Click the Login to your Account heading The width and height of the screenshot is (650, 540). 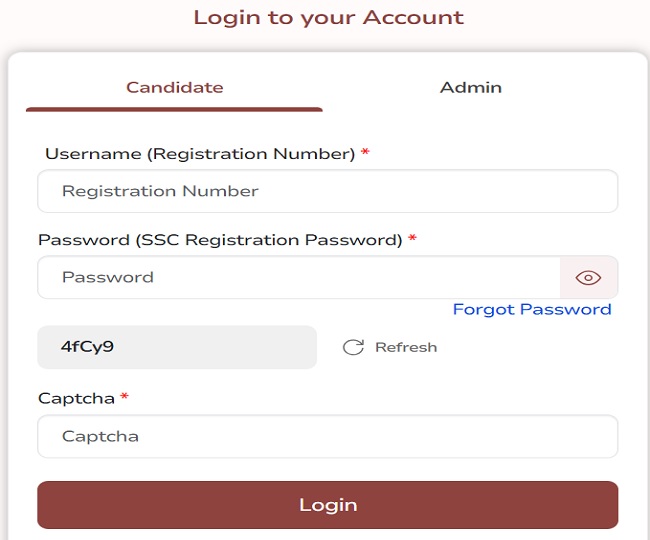click(328, 18)
